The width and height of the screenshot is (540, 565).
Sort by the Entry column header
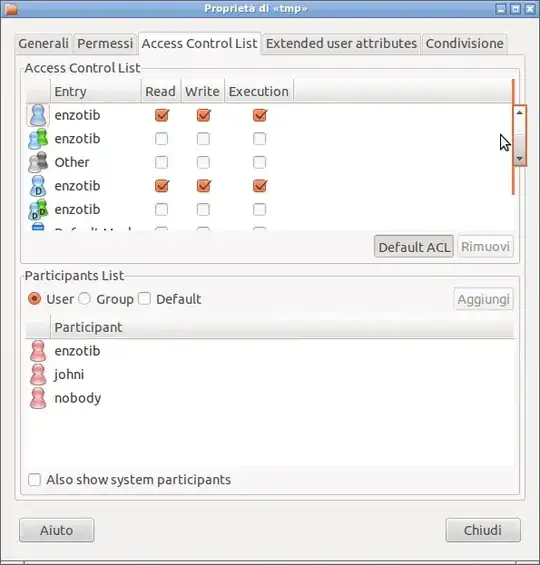95,91
